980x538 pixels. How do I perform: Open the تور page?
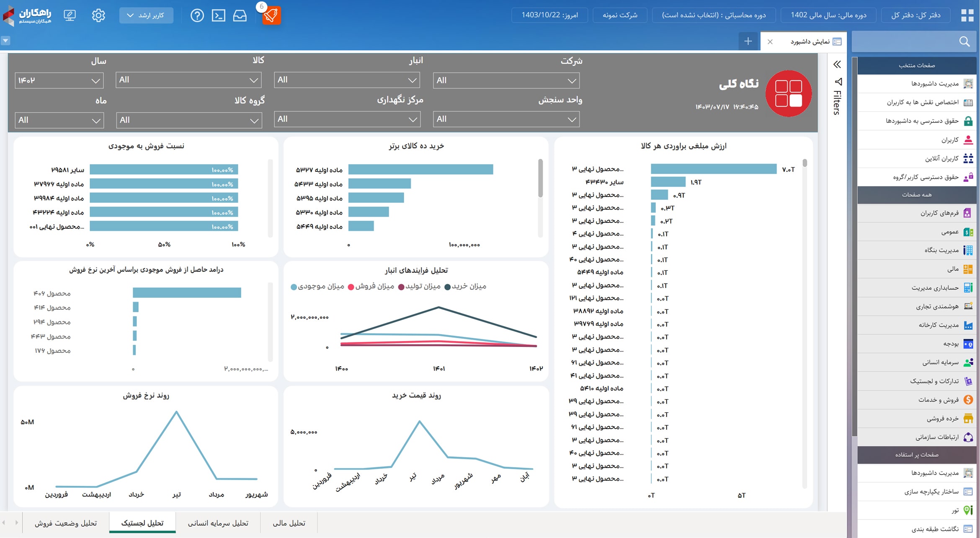[916, 510]
